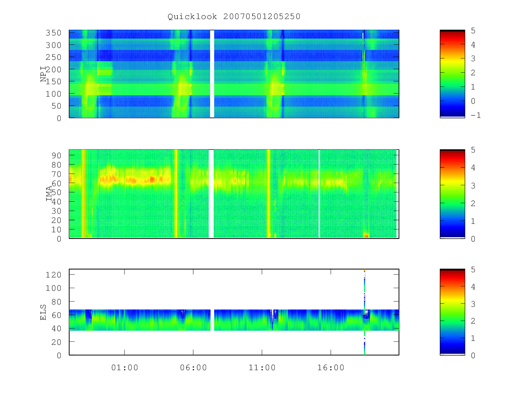Select the ELS y-axis label
Image resolution: width=532 pixels, height=399 pixels.
44,312
